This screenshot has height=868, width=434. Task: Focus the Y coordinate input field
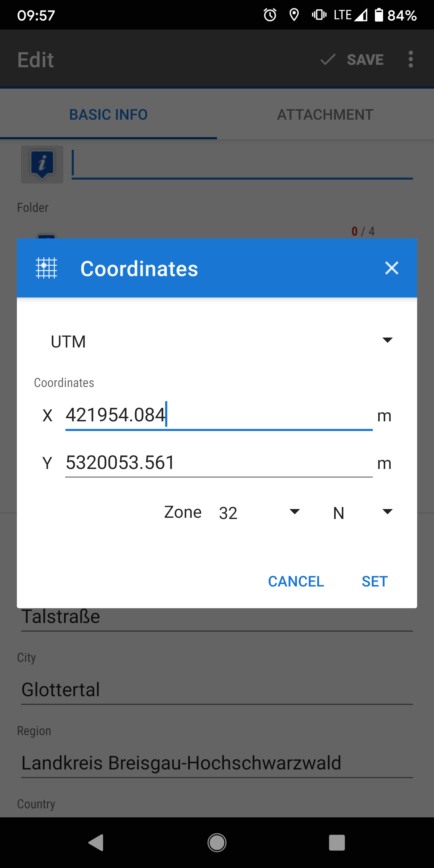219,462
